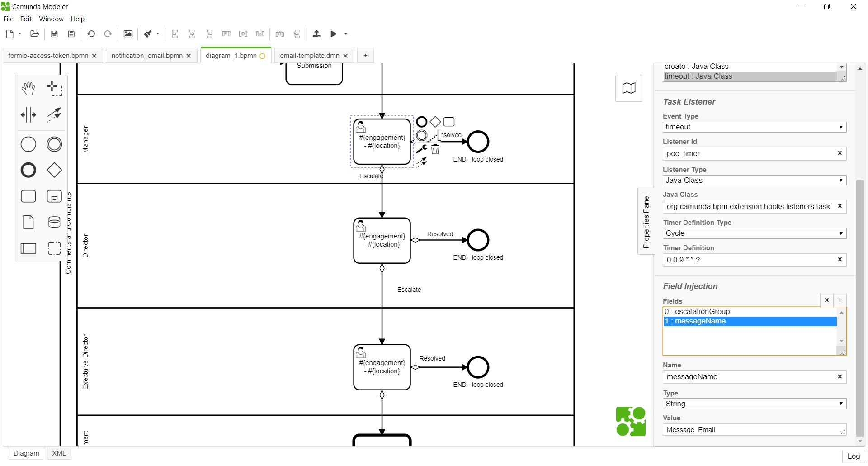Export diagram as image
Image resolution: width=868 pixels, height=466 pixels.
tap(128, 34)
